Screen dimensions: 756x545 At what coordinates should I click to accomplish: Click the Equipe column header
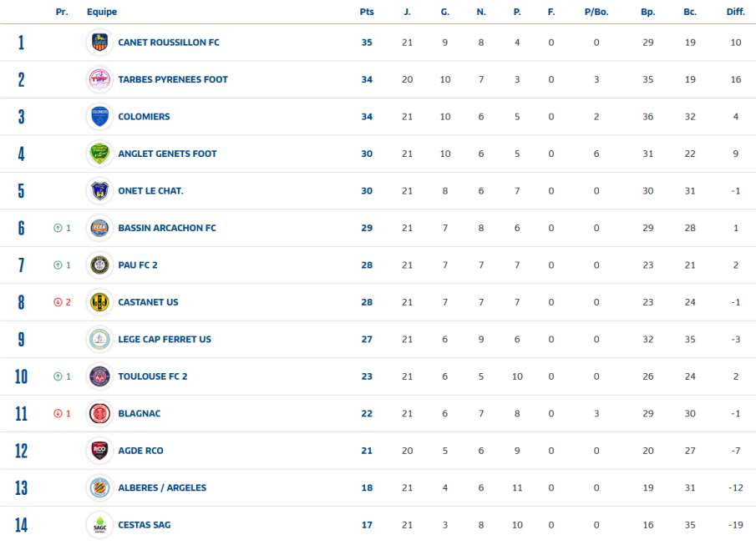pyautogui.click(x=102, y=13)
